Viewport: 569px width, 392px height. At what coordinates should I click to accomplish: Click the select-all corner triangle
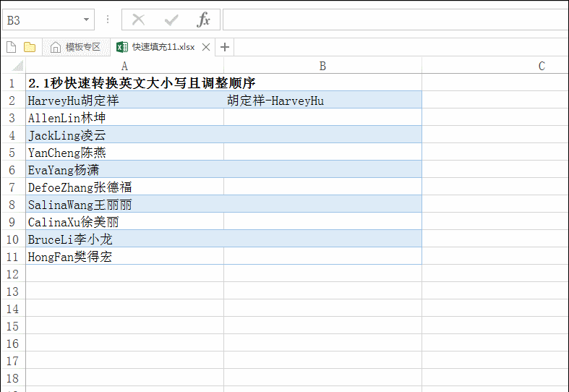click(17, 66)
